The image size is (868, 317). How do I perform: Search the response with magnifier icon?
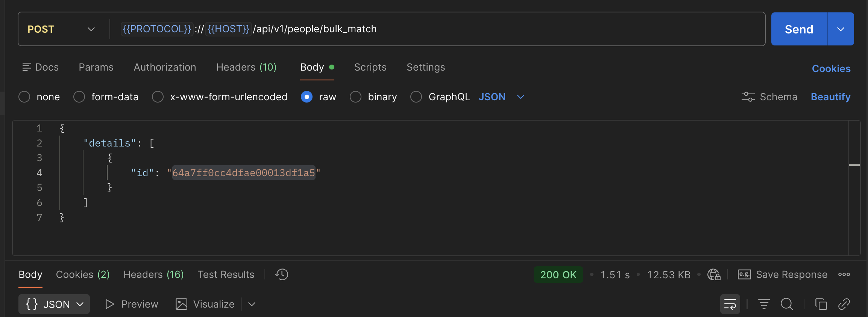pos(787,304)
